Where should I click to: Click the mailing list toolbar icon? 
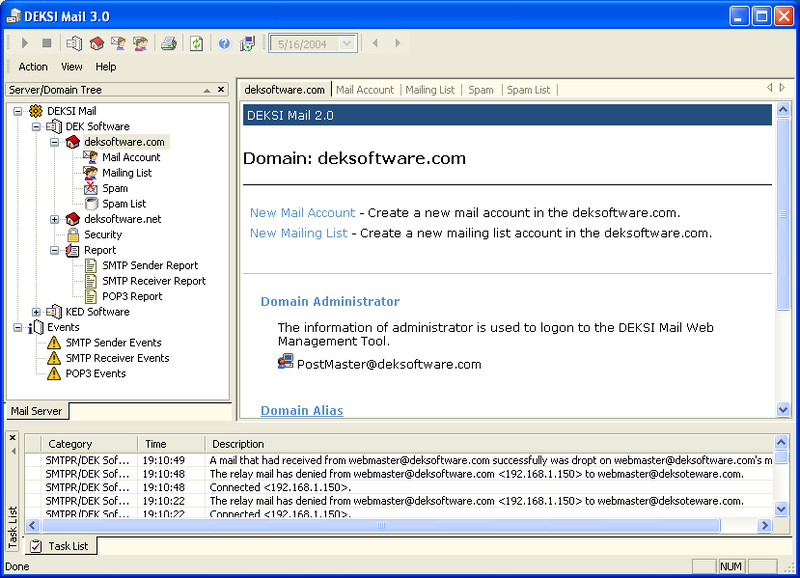[x=140, y=43]
